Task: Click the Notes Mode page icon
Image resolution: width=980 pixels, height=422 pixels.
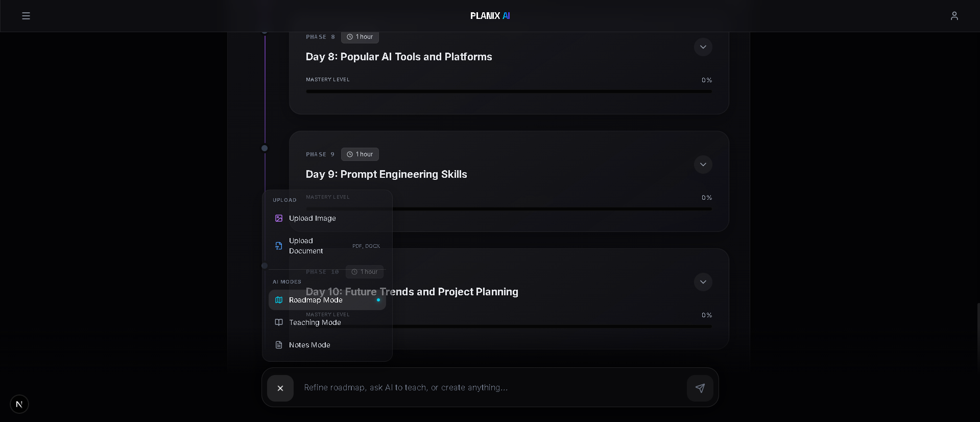Action: pos(279,345)
